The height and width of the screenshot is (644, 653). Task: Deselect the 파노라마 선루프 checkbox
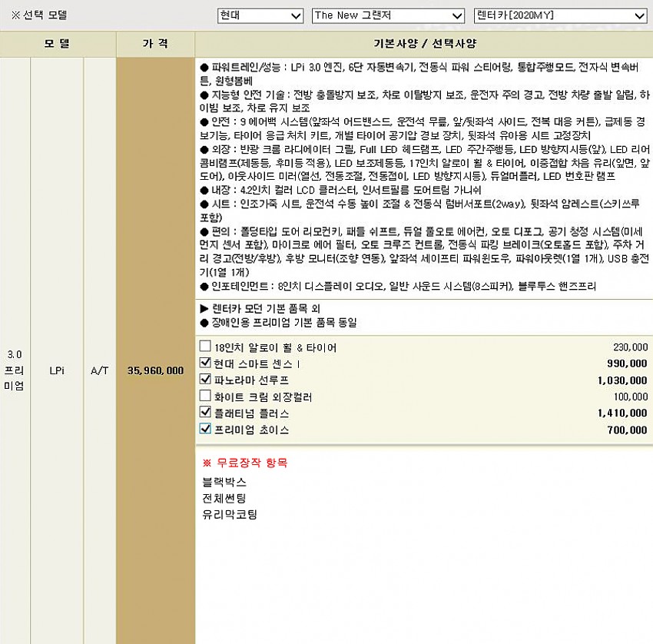click(x=205, y=380)
